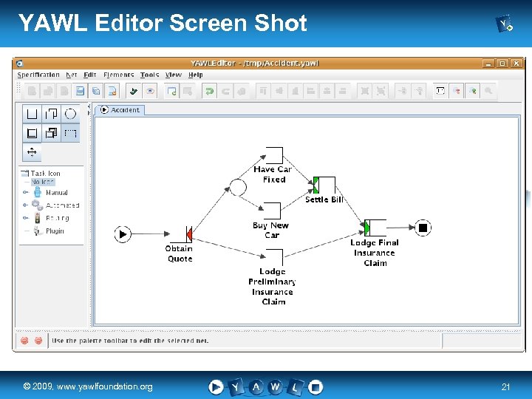
Task: Click the blue floppy disk Save icon
Action: click(80, 91)
